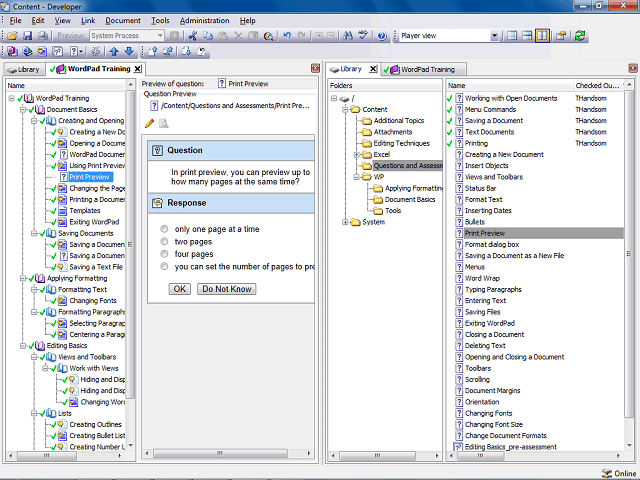The width and height of the screenshot is (640, 480).
Task: Select the horizontal split layout icon
Action: [527, 36]
